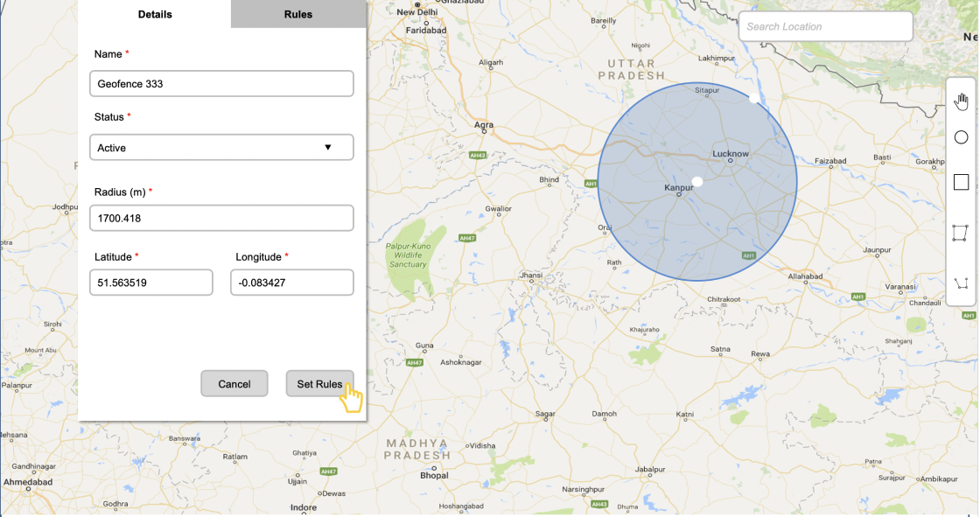
Task: Click the Set Rules button
Action: [319, 383]
